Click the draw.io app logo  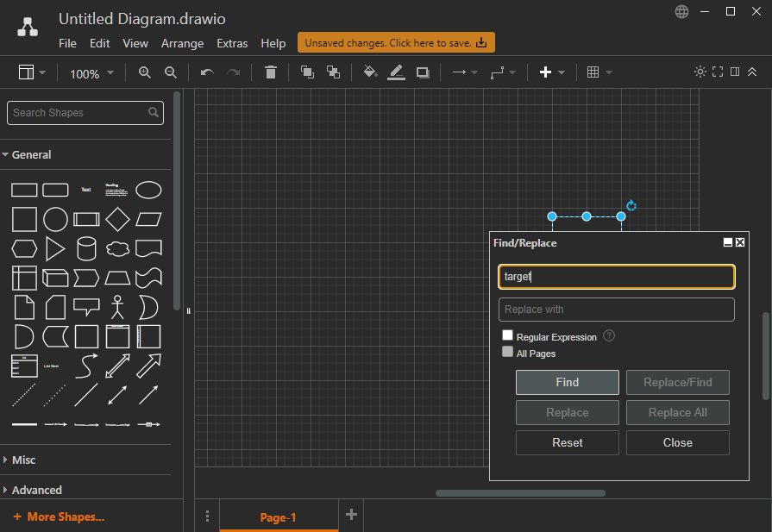pos(28,27)
